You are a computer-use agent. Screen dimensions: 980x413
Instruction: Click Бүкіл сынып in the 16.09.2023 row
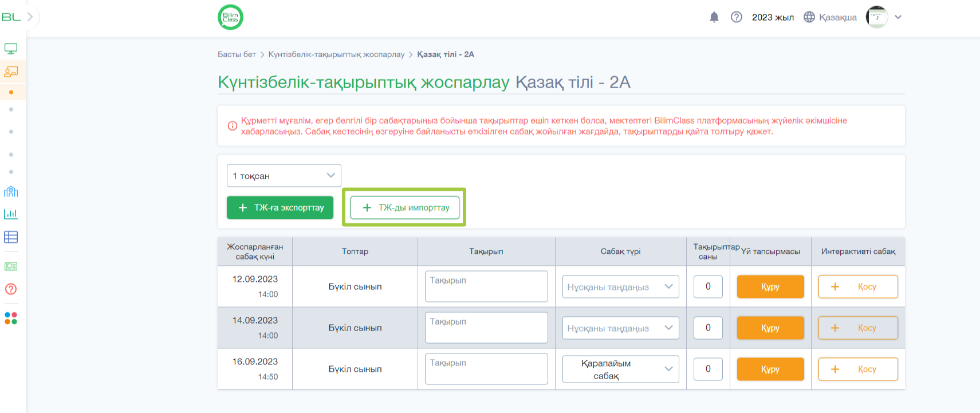(x=355, y=369)
